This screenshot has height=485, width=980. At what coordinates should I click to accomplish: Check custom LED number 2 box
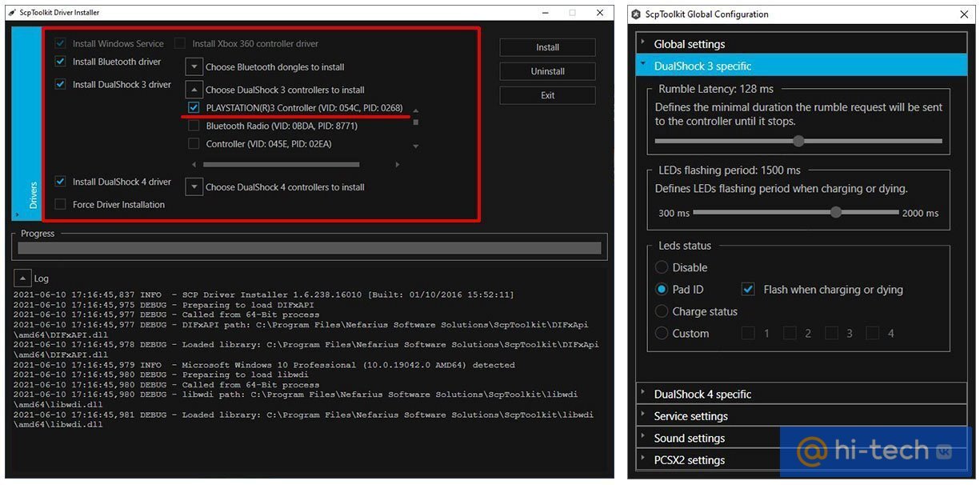pyautogui.click(x=790, y=333)
